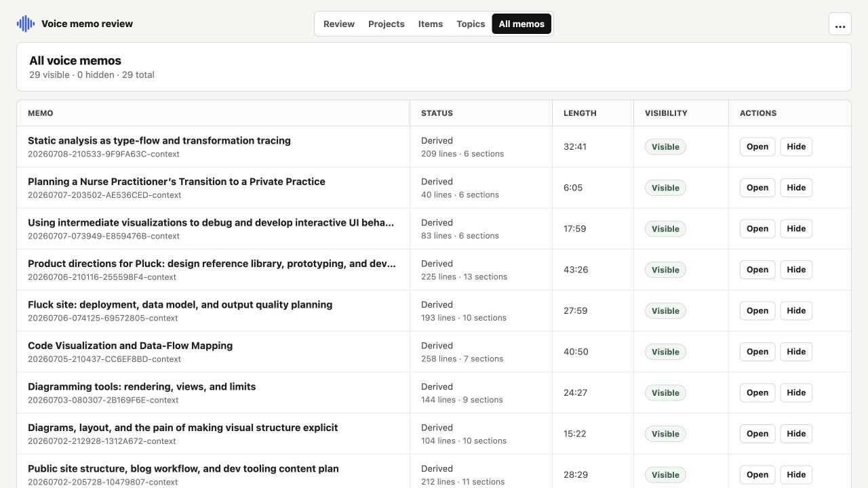Click Visible badge for Code Visualization memo
The image size is (868, 488).
(665, 352)
